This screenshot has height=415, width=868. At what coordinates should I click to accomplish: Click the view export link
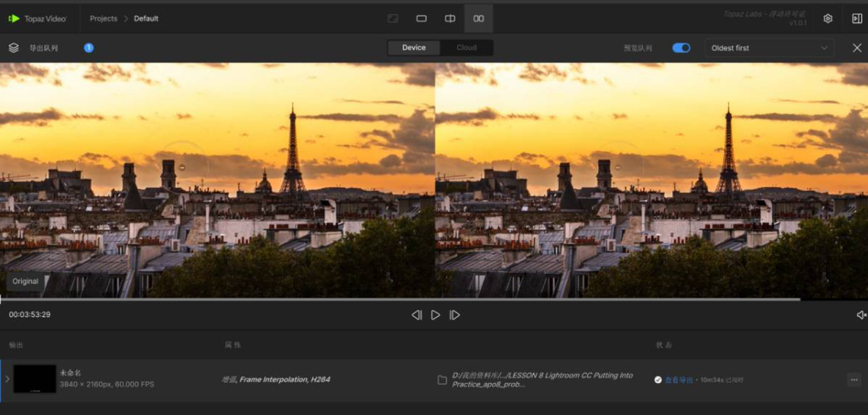[678, 380]
